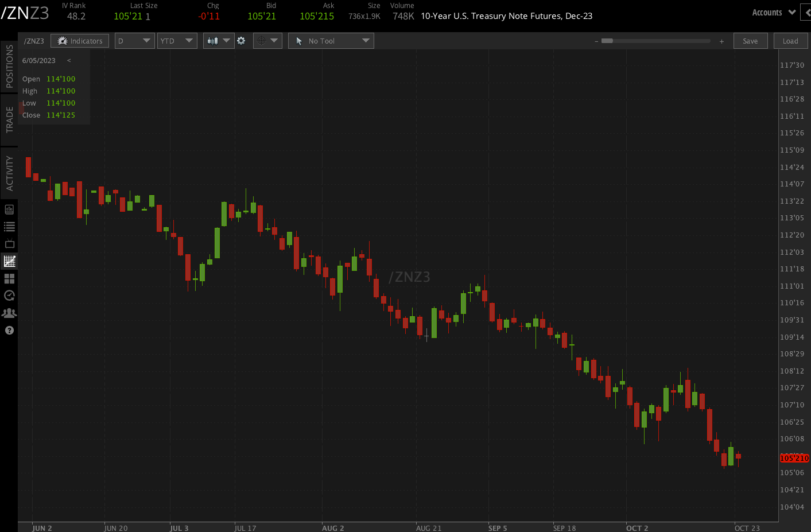This screenshot has height=532, width=811.
Task: Click the /ZNZ3 symbol header
Action: pyautogui.click(x=25, y=13)
